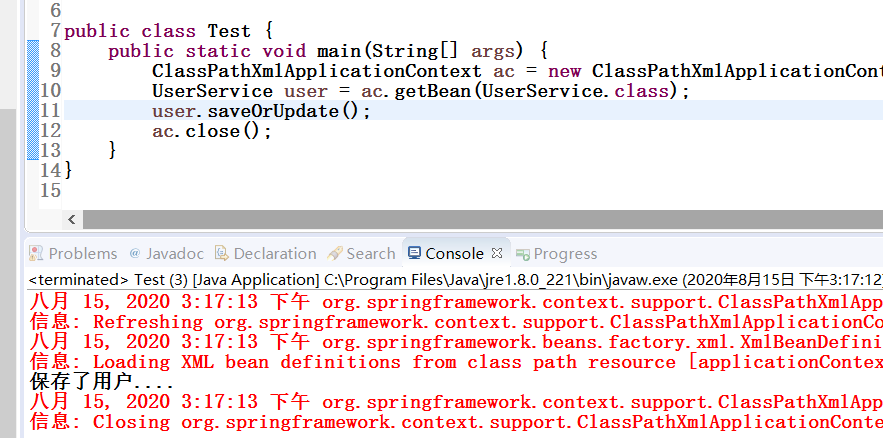The height and width of the screenshot is (438, 883).
Task: Select the Console tab
Action: point(454,254)
